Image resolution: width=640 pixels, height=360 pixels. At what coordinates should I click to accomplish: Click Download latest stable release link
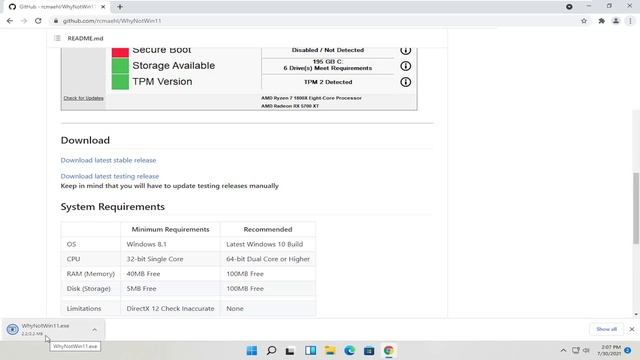coord(108,160)
